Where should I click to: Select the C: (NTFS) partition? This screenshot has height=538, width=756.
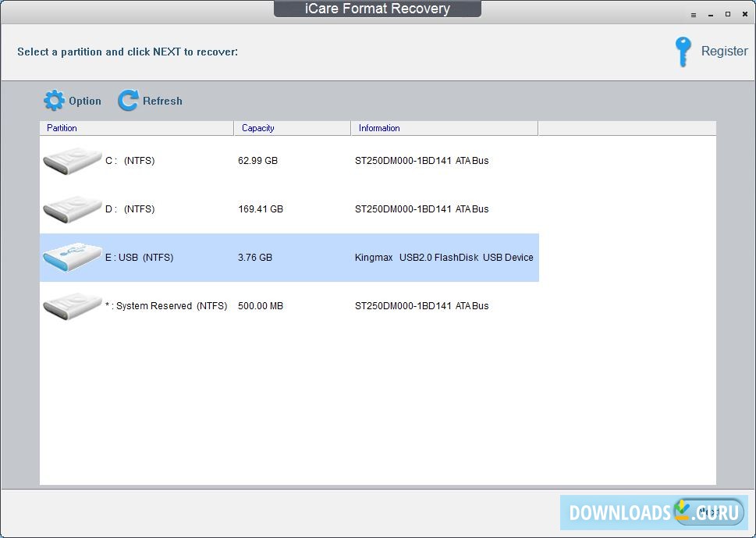pos(289,161)
